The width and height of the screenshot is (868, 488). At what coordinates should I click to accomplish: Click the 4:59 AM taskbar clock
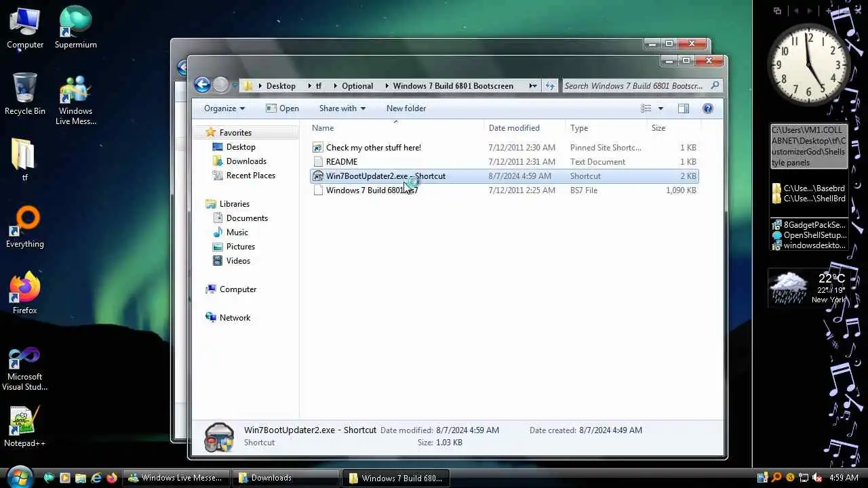843,478
